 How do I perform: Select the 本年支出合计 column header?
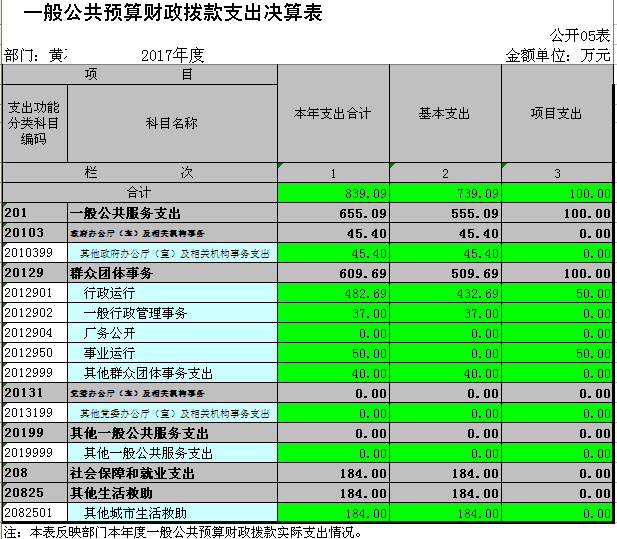click(332, 114)
